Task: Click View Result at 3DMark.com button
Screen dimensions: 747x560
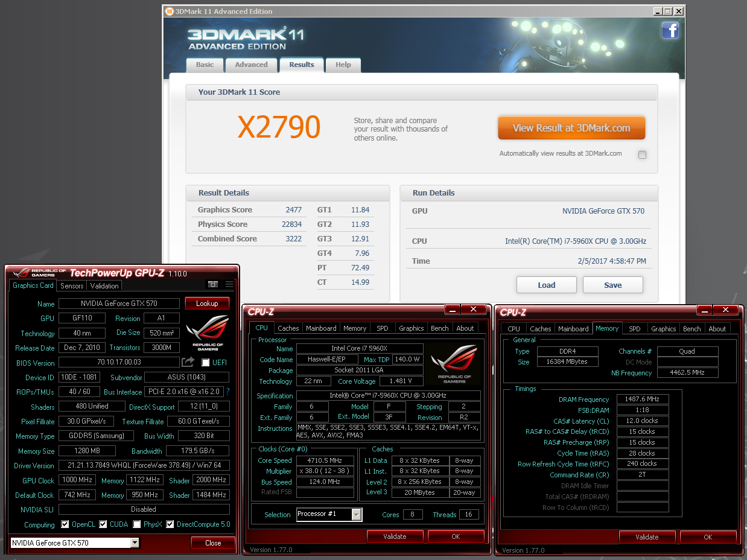Action: tap(571, 128)
